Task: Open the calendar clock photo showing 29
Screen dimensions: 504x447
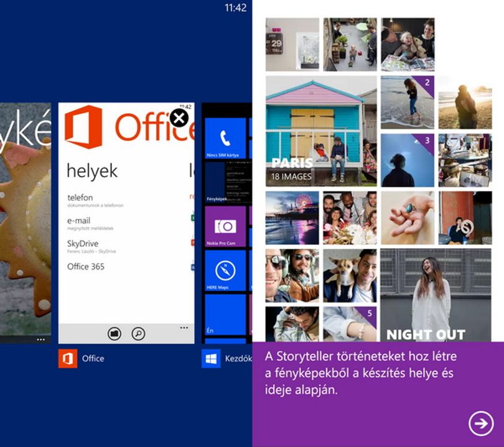Action: [292, 44]
